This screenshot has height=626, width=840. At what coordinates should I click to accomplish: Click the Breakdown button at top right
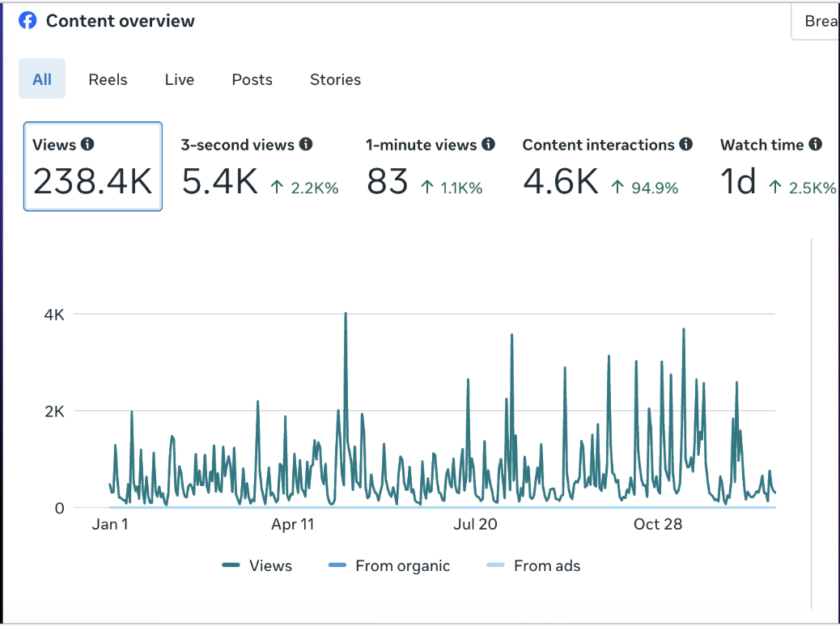point(817,21)
